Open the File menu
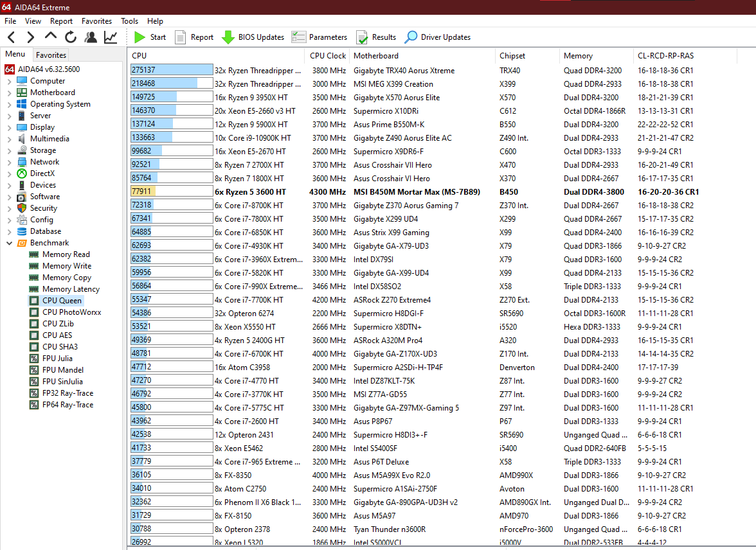The width and height of the screenshot is (756, 550). [10, 21]
